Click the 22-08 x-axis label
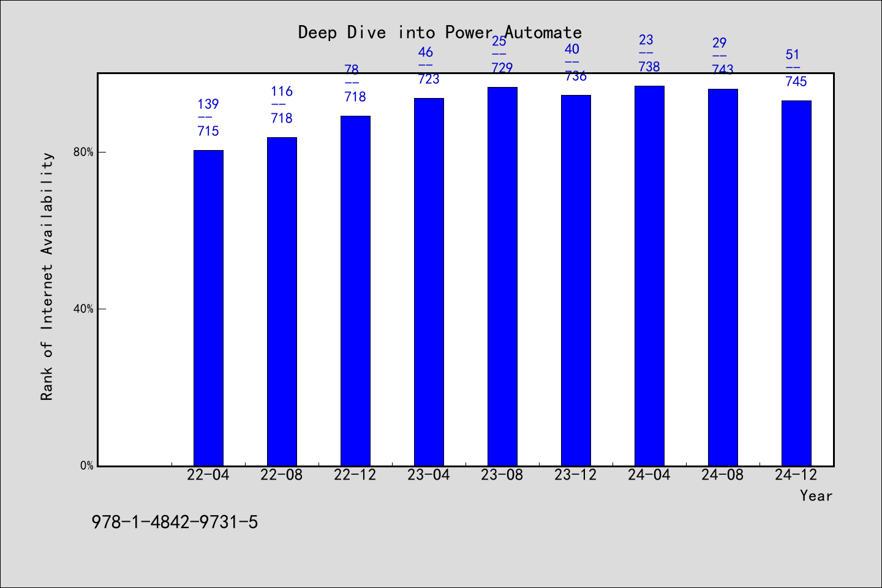Viewport: 882px width, 588px height. click(282, 475)
